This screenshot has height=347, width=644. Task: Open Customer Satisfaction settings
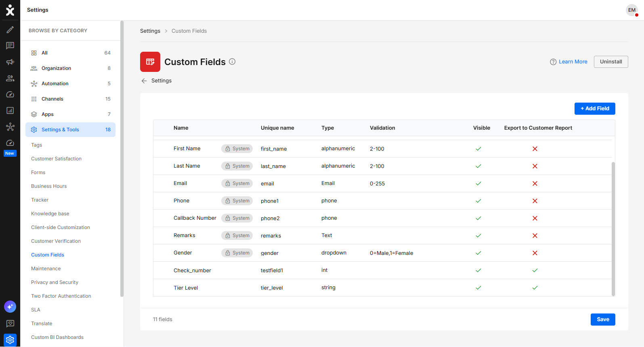point(56,159)
